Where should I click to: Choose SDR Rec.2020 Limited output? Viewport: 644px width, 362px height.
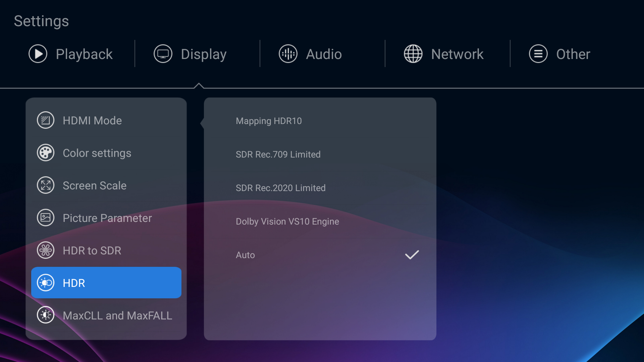280,188
